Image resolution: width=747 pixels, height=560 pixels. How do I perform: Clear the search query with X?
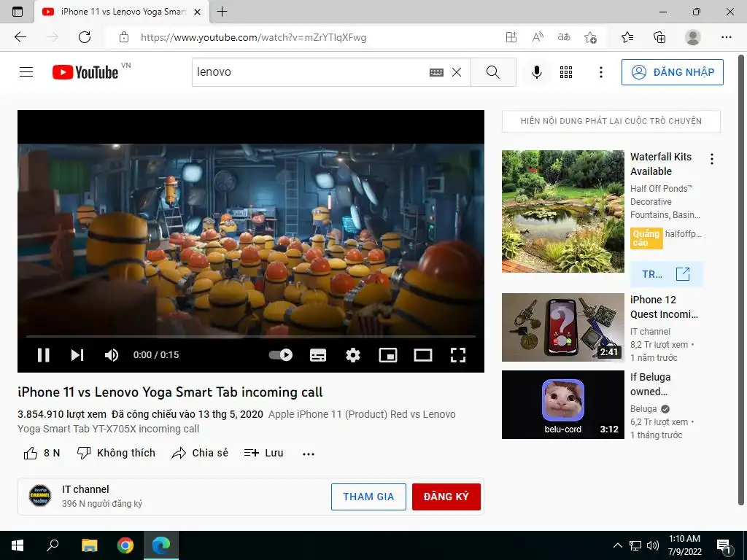[457, 72]
